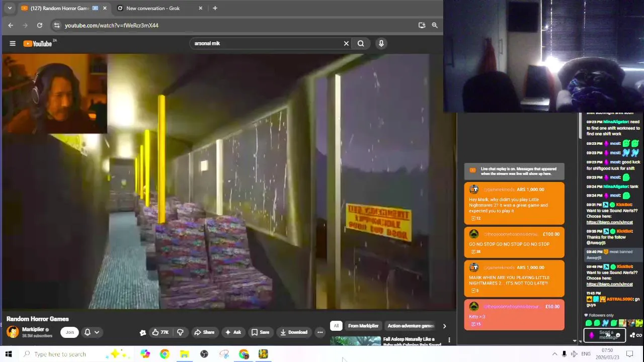Viewport: 644px width, 362px height.
Task: Share the Random Horror Games video
Action: tap(204, 332)
